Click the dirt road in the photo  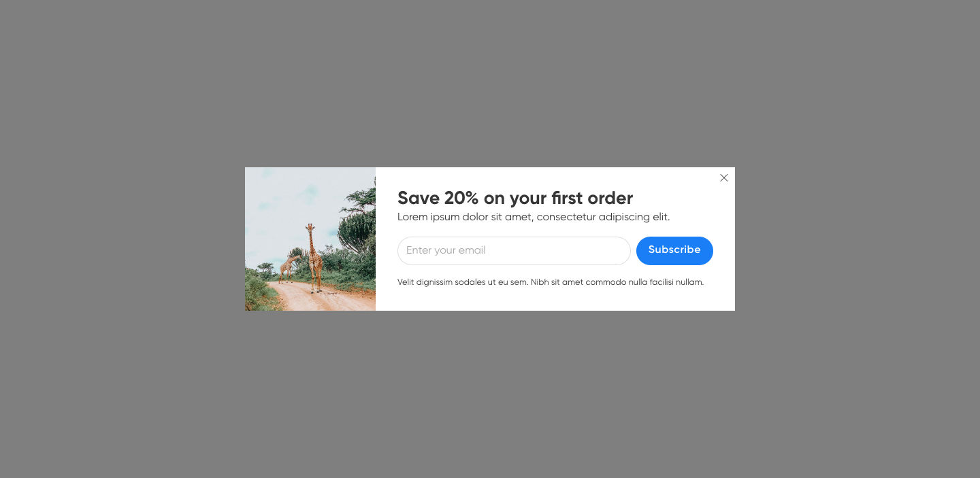click(320, 298)
